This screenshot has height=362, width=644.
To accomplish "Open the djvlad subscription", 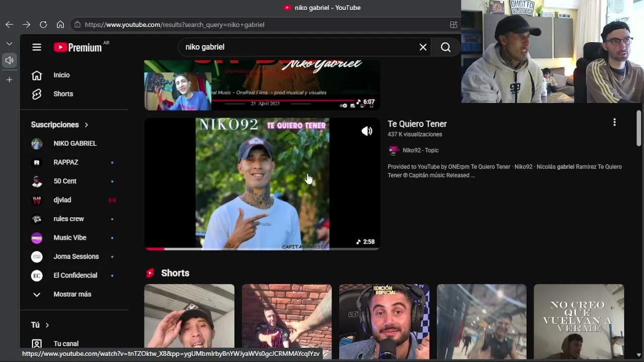I will 75,200.
